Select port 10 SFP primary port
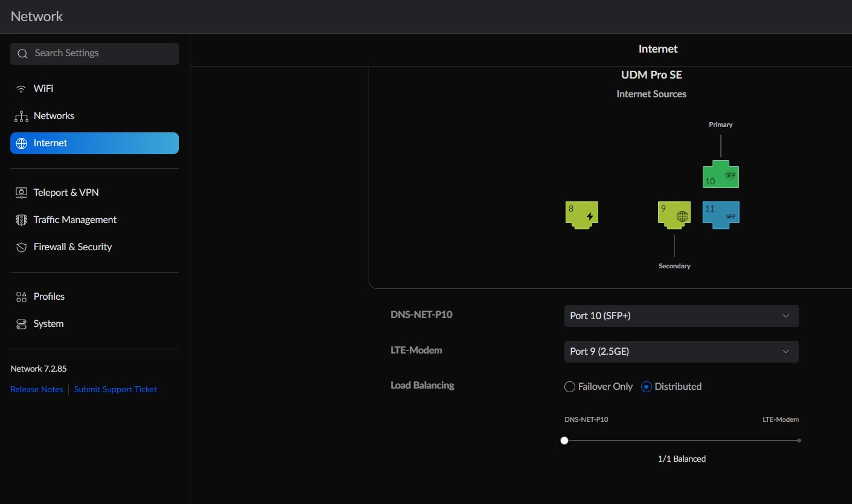The width and height of the screenshot is (852, 504). pos(721,174)
